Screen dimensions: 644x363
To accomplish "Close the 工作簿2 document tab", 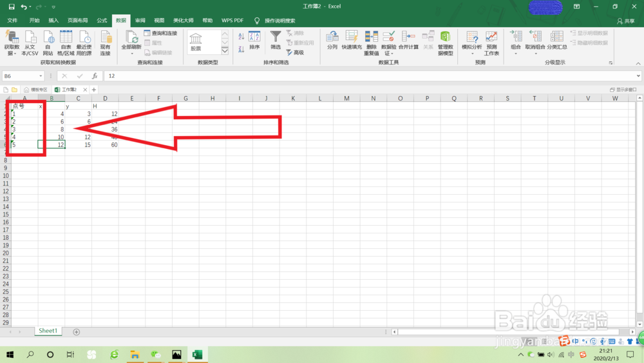I will (x=85, y=90).
